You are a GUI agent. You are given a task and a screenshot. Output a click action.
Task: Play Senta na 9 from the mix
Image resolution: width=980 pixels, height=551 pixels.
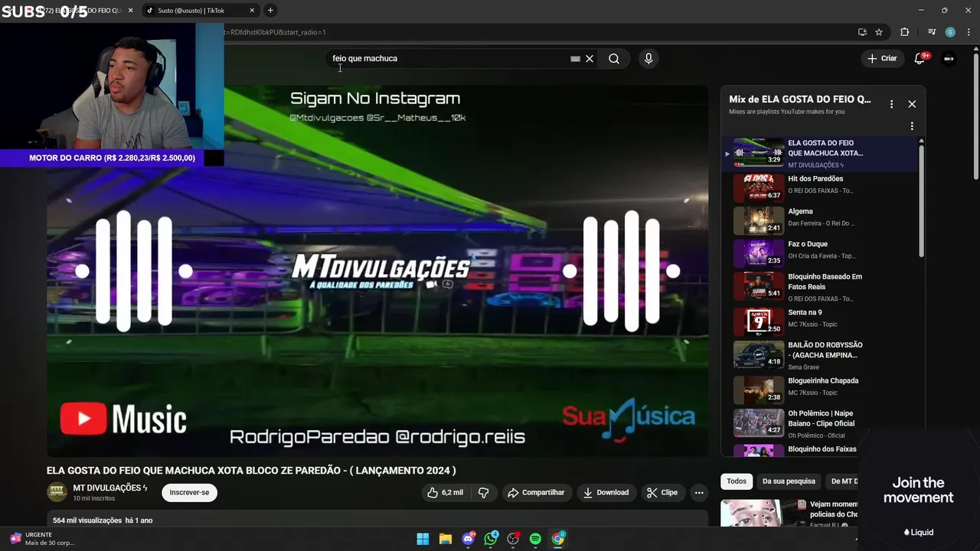click(x=819, y=321)
